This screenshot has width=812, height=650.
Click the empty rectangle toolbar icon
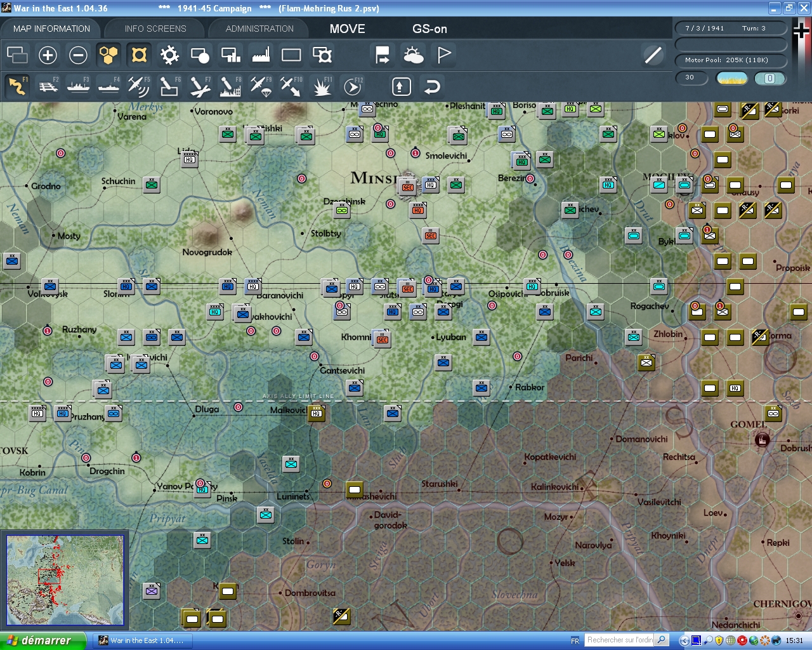[291, 55]
